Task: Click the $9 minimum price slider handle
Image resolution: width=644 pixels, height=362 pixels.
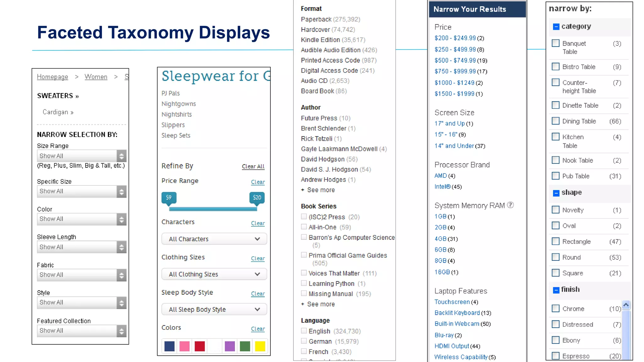Action: coord(169,199)
